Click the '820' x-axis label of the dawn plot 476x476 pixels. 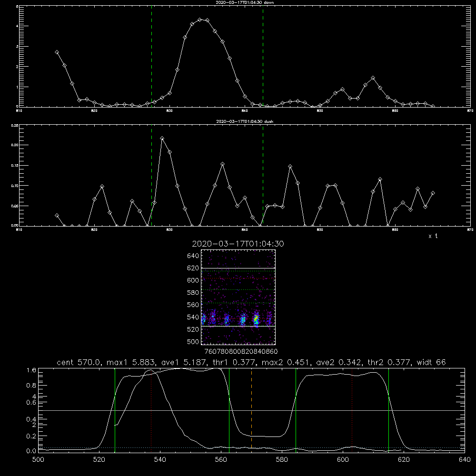94,111
